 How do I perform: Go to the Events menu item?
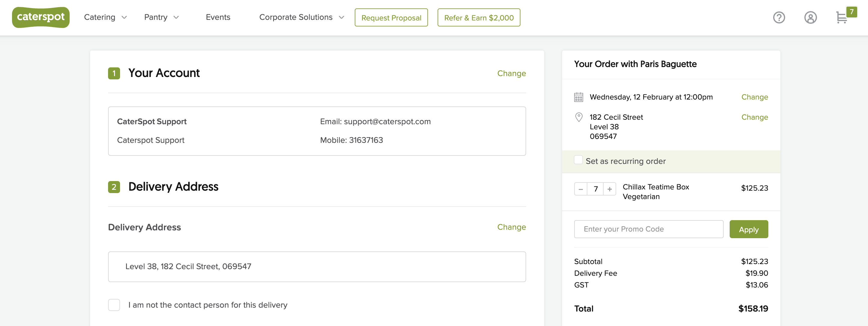218,17
